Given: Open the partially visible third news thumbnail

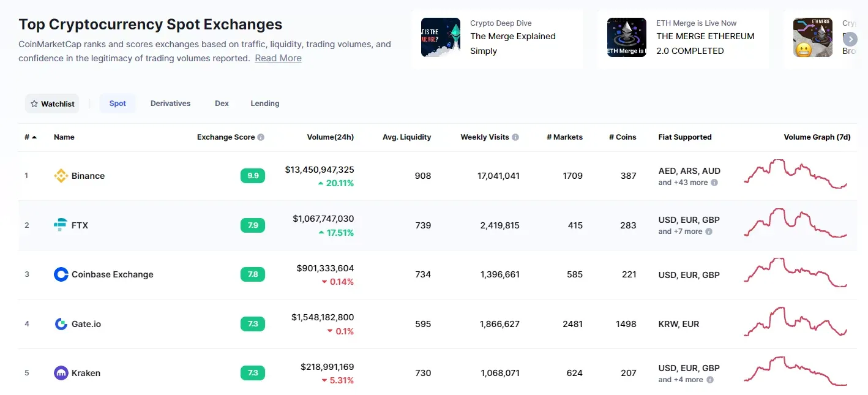Looking at the screenshot, I should tap(813, 37).
